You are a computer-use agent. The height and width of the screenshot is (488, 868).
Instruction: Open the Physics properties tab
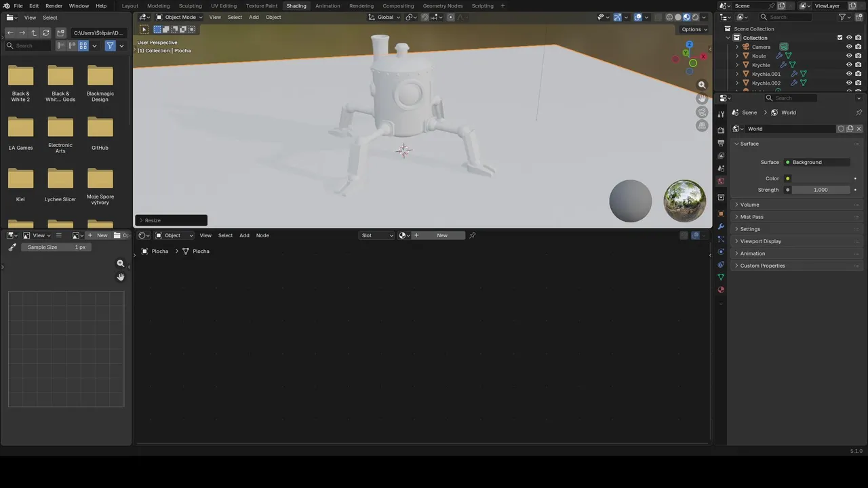click(721, 251)
